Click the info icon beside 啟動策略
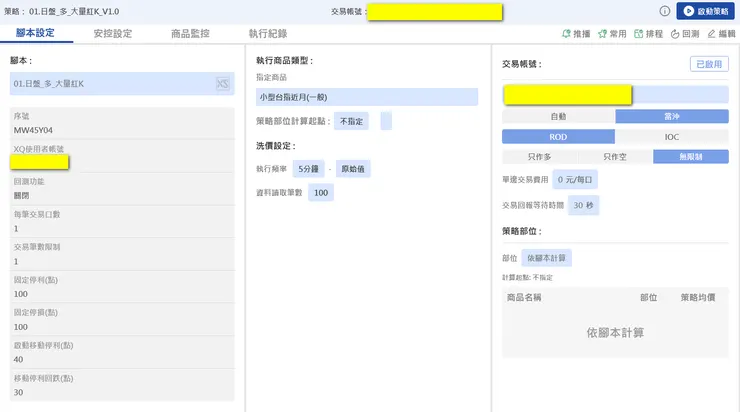The width and height of the screenshot is (740, 412). pos(665,11)
